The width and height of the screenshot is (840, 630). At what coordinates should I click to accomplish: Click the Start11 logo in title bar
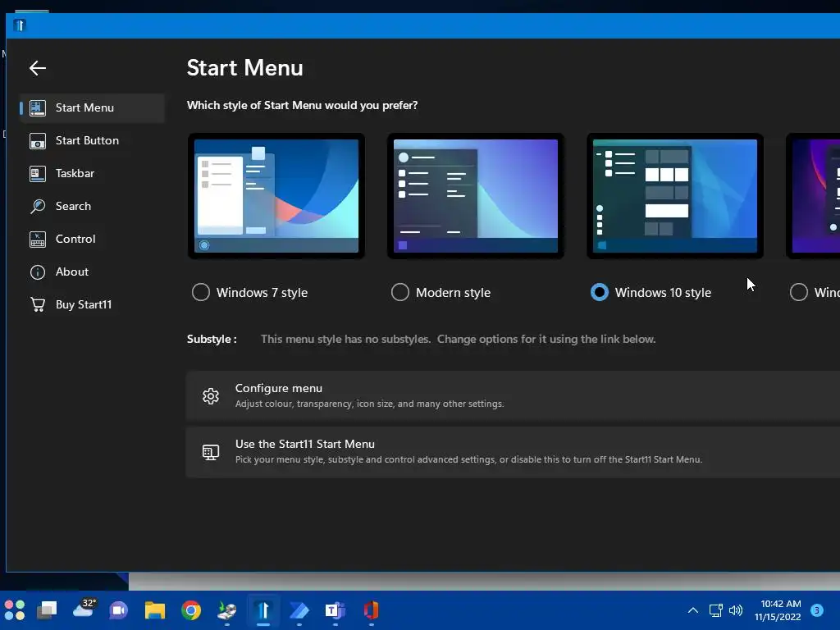tap(20, 25)
